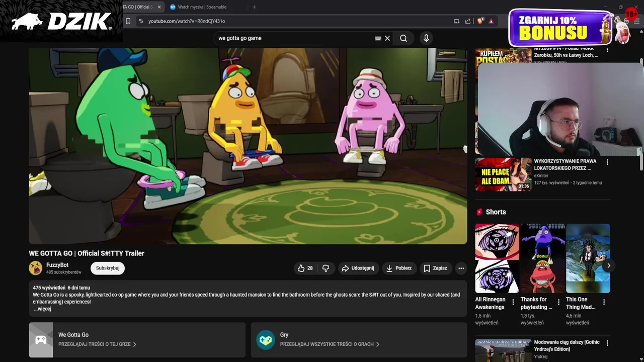Subscribe to FuzzyBot with Subskrybuj button
Image resolution: width=644 pixels, height=362 pixels.
click(108, 268)
